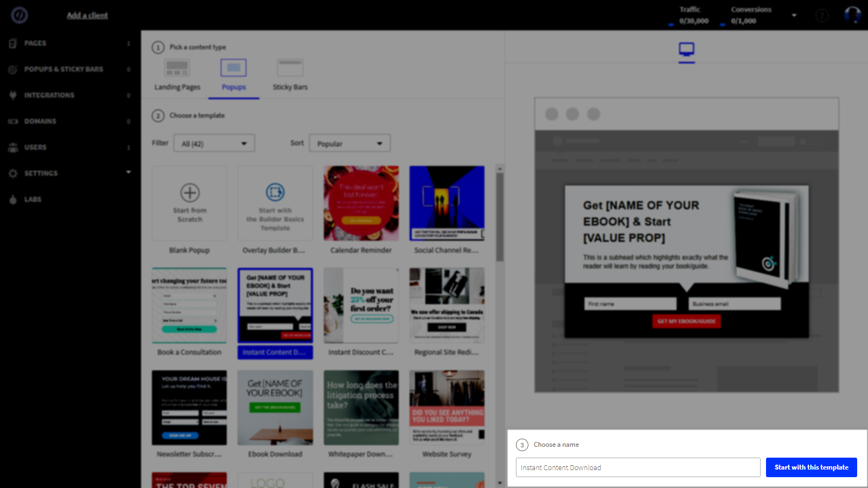This screenshot has height=488, width=868.
Task: Choose the Ebook Download template
Action: click(x=275, y=408)
